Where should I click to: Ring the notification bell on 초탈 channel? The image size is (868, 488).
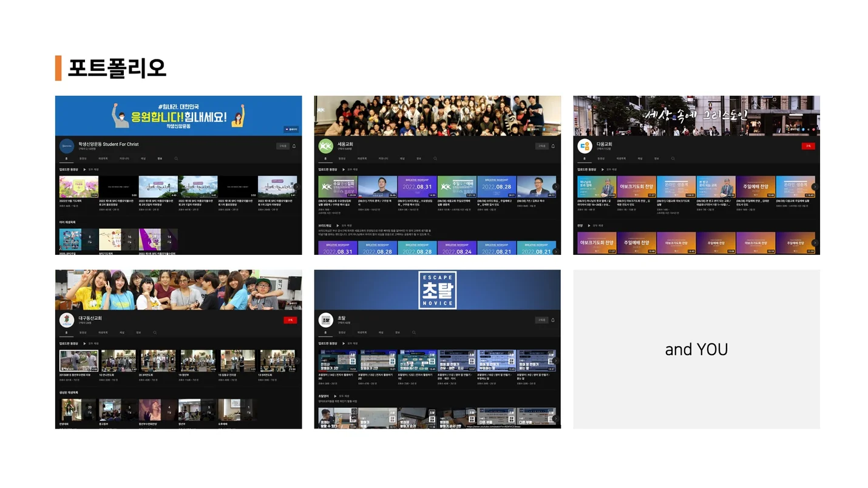[553, 320]
